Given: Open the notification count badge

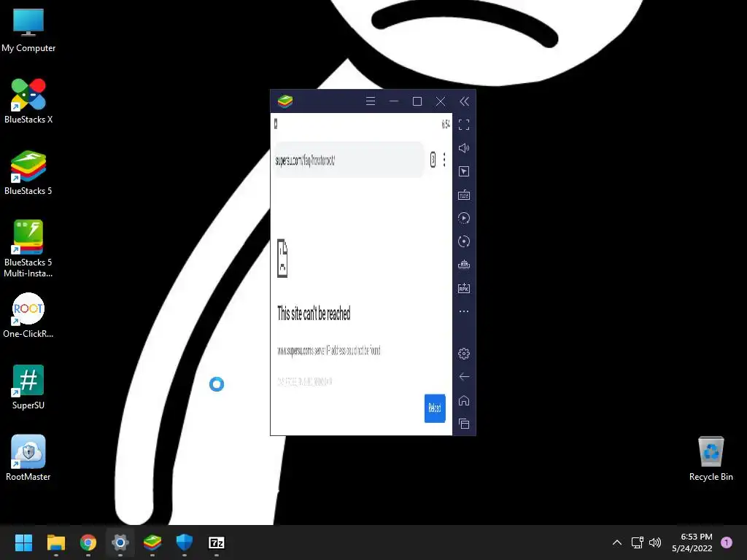Looking at the screenshot, I should pos(727,542).
